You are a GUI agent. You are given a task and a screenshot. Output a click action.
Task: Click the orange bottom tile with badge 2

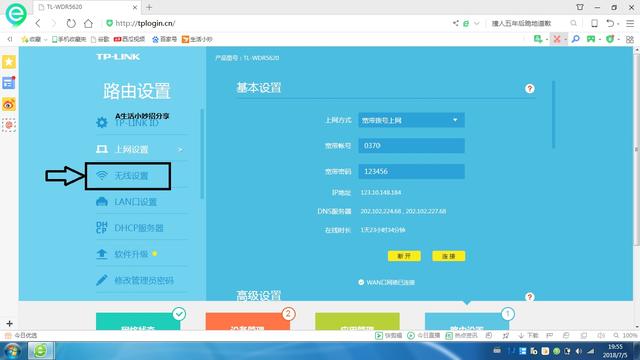tap(248, 322)
